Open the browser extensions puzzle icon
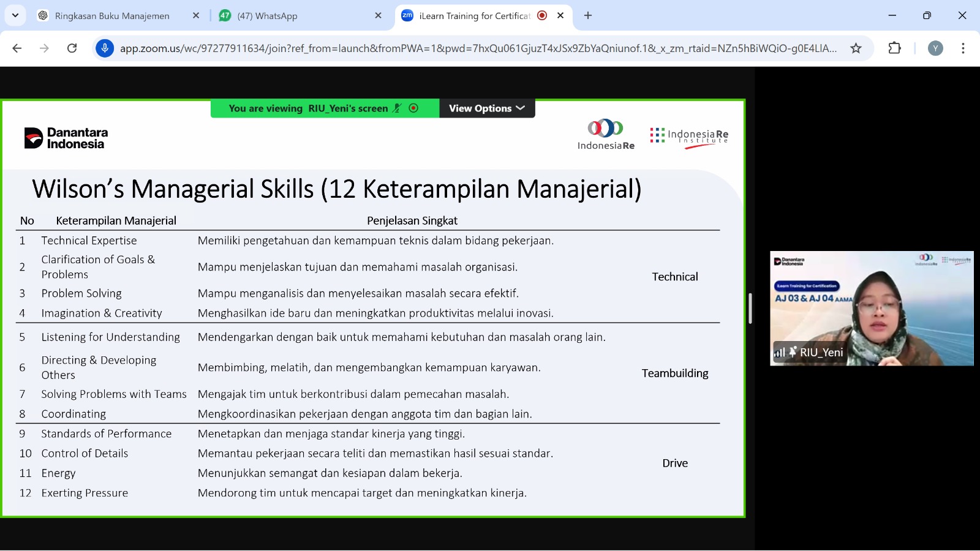The width and height of the screenshot is (980, 551). click(894, 48)
